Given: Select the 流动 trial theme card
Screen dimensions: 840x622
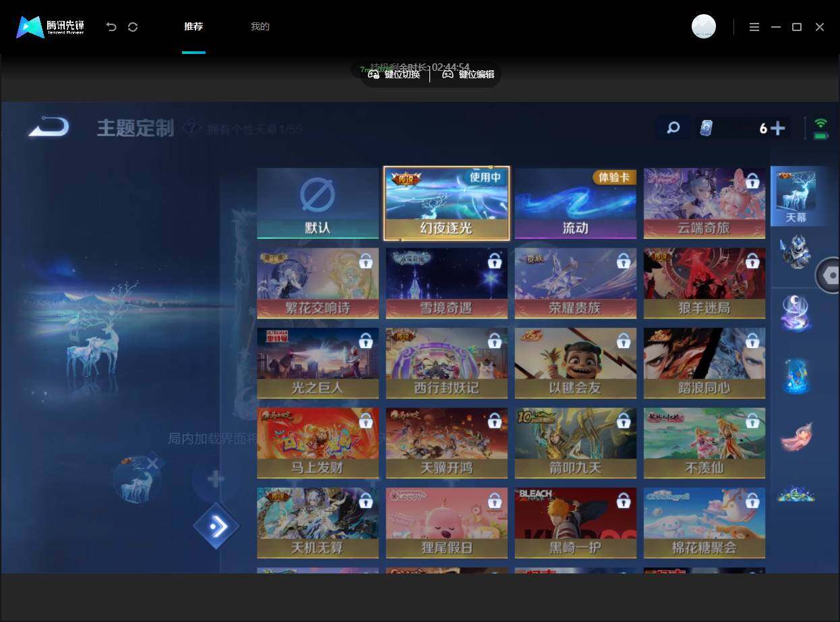Looking at the screenshot, I should [576, 204].
